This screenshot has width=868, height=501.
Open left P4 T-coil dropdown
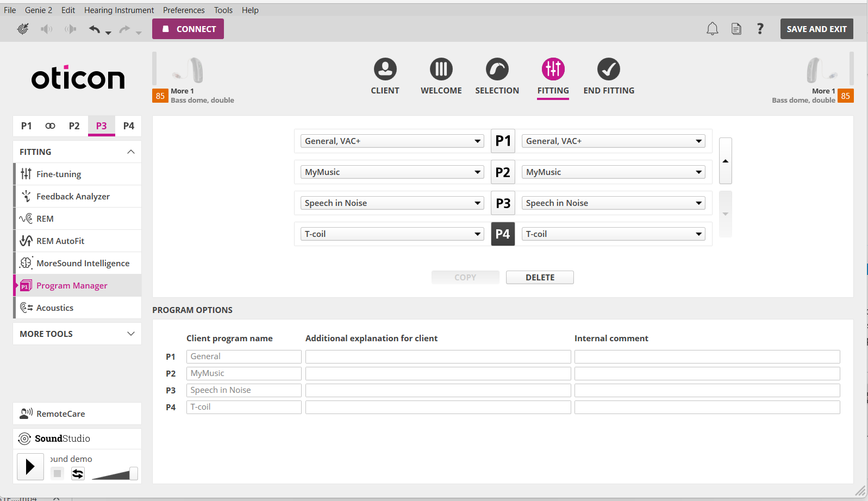(x=392, y=234)
